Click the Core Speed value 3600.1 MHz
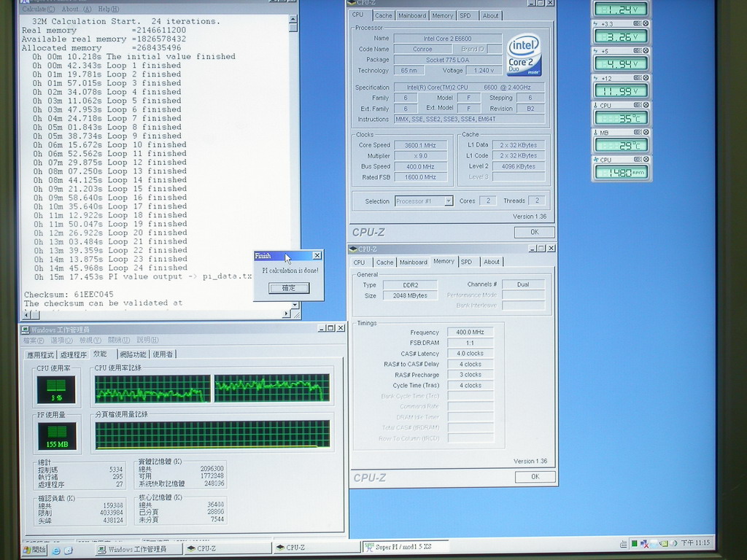 [420, 145]
